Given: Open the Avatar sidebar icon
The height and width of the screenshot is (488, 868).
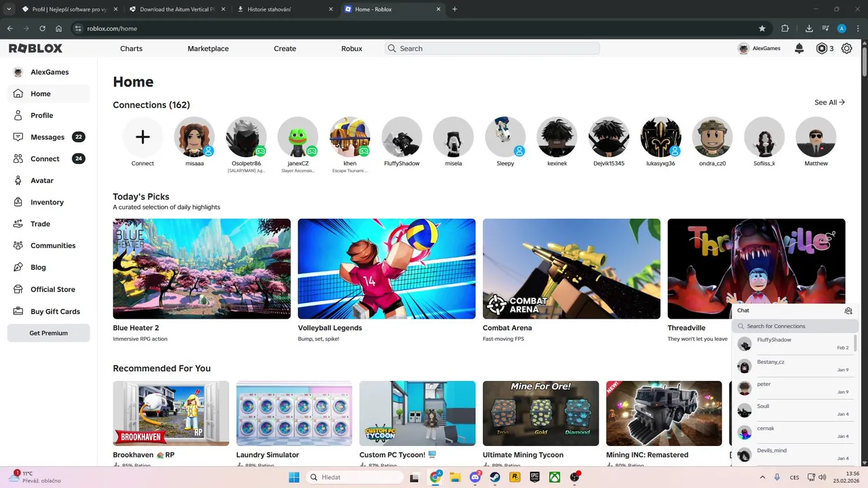Looking at the screenshot, I should (x=18, y=180).
